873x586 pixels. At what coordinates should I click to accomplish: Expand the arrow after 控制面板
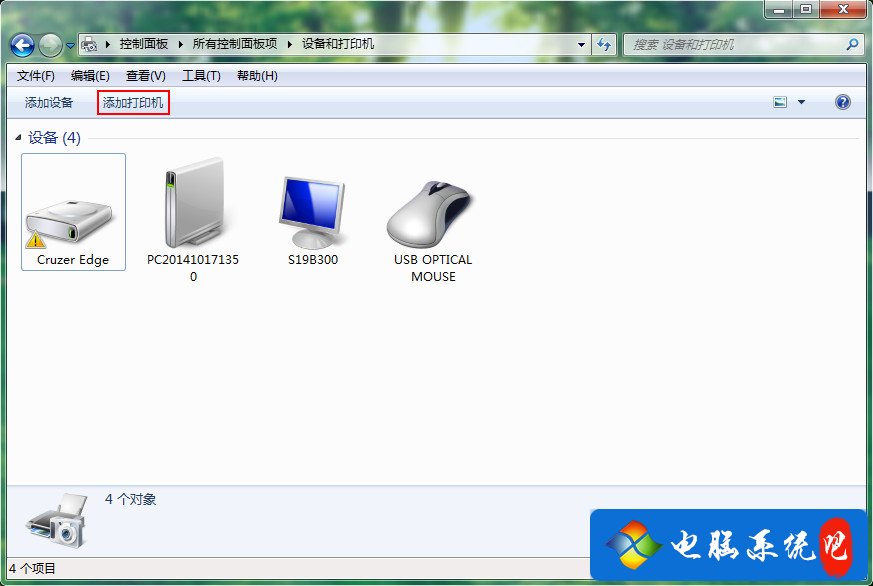click(181, 45)
